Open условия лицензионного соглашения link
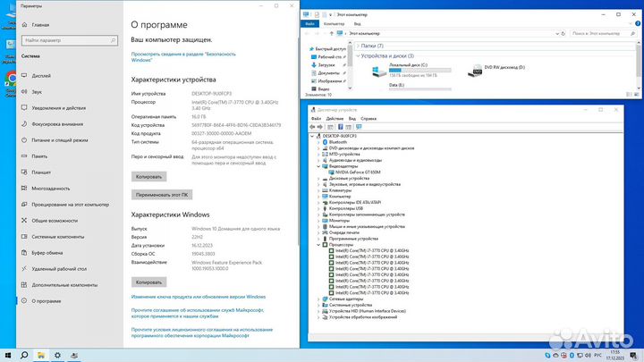The image size is (644, 362). pyautogui.click(x=201, y=333)
